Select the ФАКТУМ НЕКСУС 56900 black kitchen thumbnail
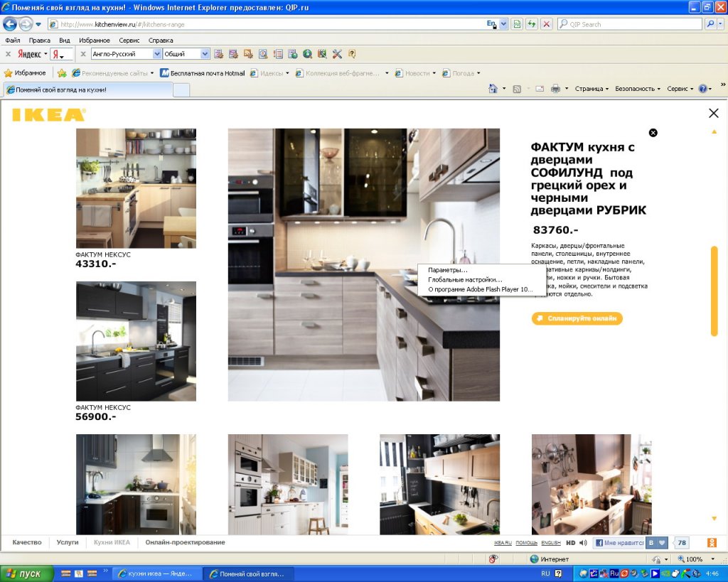This screenshot has height=582, width=728. 136,341
